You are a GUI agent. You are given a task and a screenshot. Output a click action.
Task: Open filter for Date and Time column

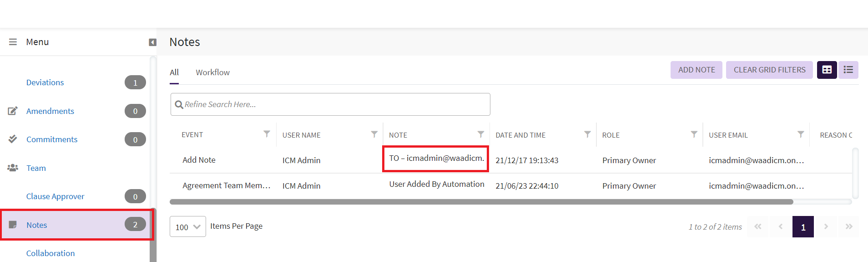587,134
